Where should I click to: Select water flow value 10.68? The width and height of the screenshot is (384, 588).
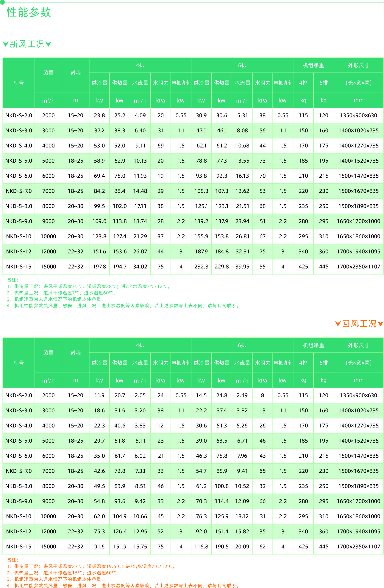(x=242, y=146)
